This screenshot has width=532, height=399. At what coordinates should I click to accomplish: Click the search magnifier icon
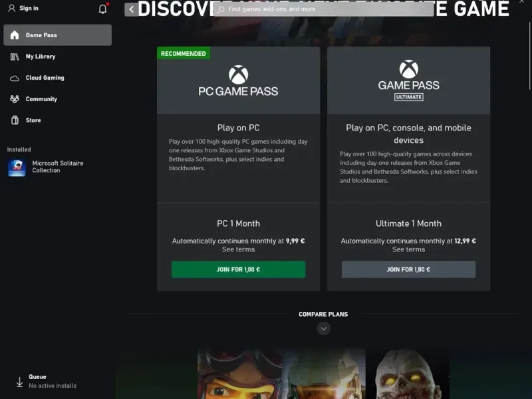(221, 9)
